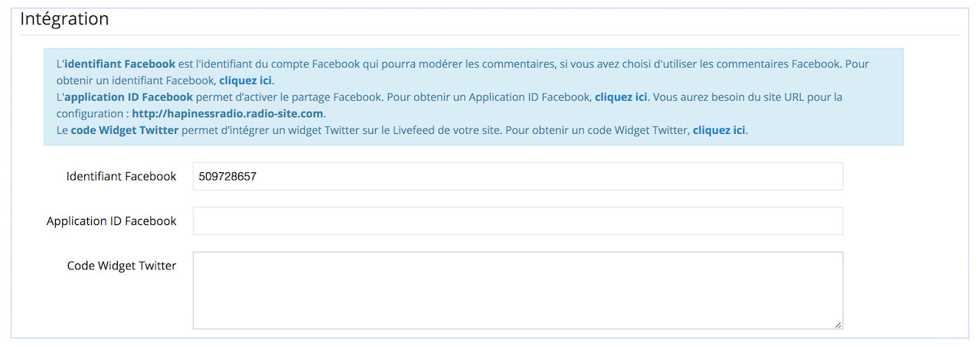Click the divider line under Intégration heading
This screenshot has height=346, width=980.
(x=490, y=35)
